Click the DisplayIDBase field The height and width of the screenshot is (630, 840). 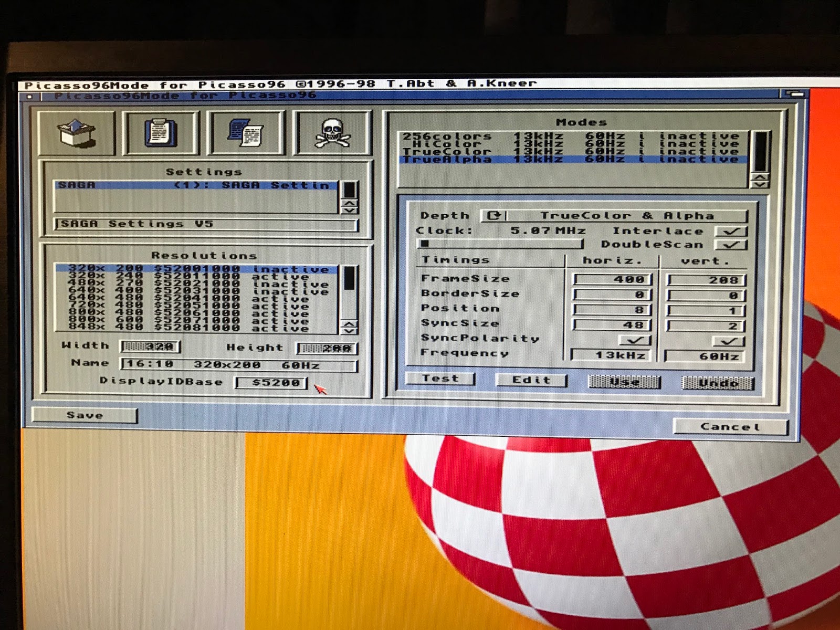[x=271, y=383]
